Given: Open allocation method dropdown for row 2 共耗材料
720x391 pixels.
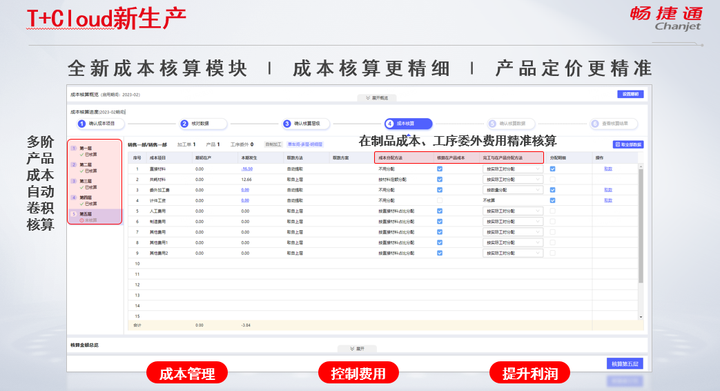Looking at the screenshot, I should click(512, 179).
